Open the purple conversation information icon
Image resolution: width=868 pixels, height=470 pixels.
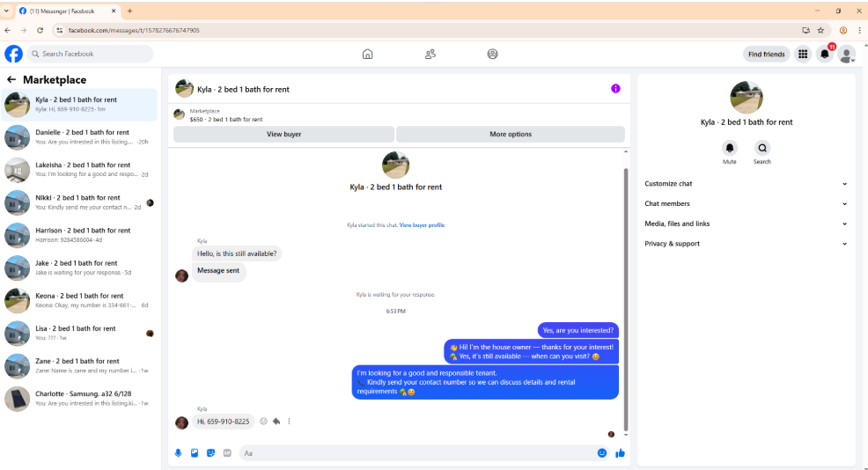(615, 89)
